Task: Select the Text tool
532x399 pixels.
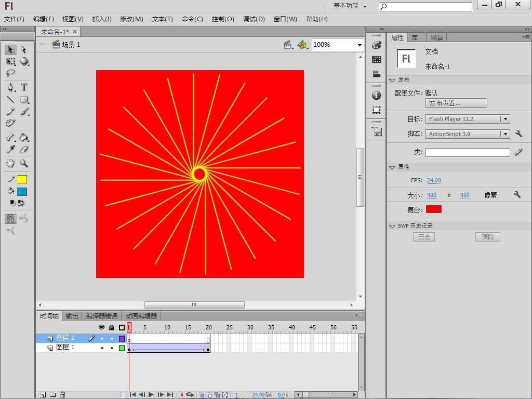Action: tap(24, 87)
